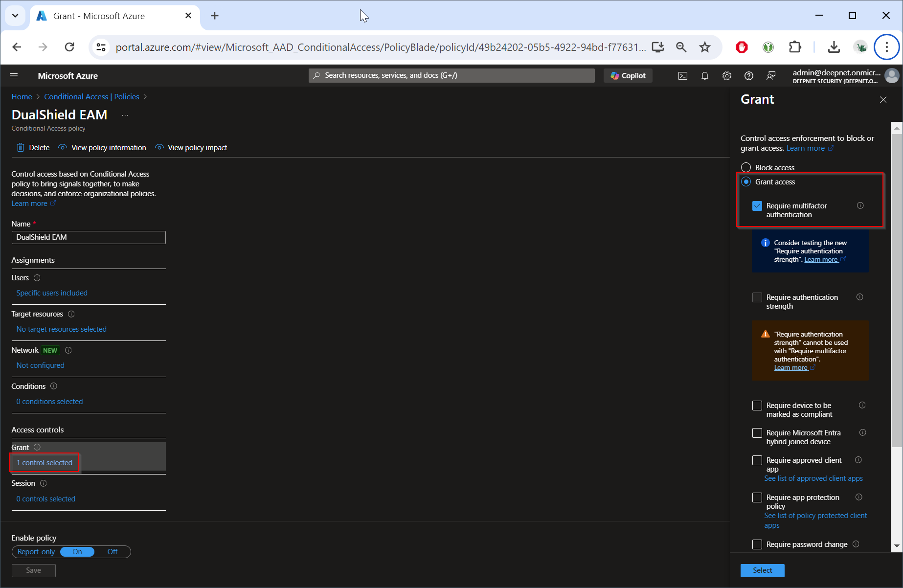Open the Azure portal hamburger menu
Screen dimensions: 903x588
pos(14,76)
